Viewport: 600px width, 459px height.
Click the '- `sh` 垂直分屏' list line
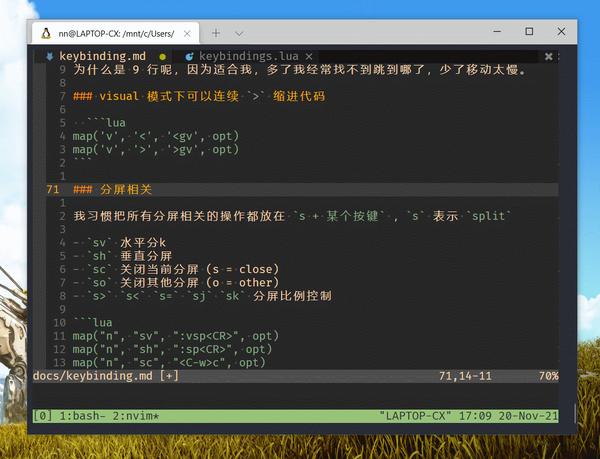point(122,256)
